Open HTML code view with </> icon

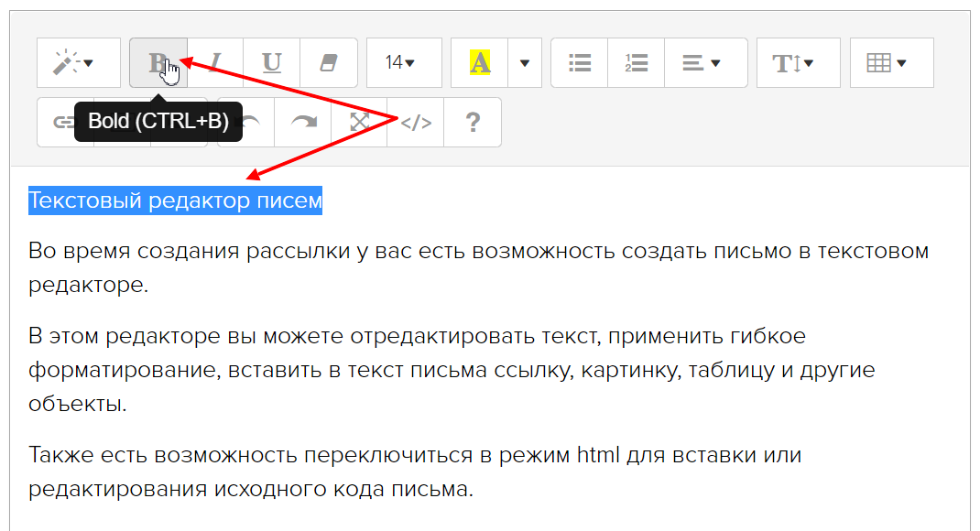[416, 123]
